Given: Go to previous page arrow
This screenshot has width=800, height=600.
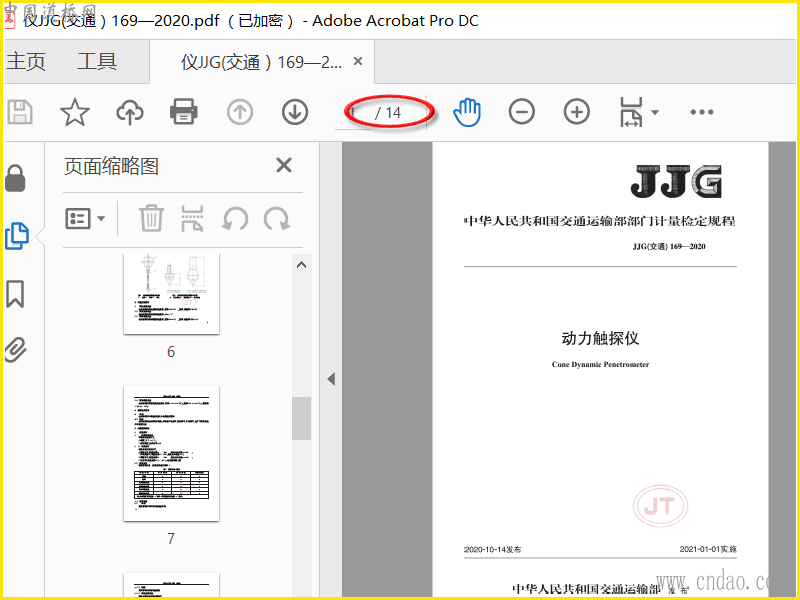Looking at the screenshot, I should pos(240,112).
